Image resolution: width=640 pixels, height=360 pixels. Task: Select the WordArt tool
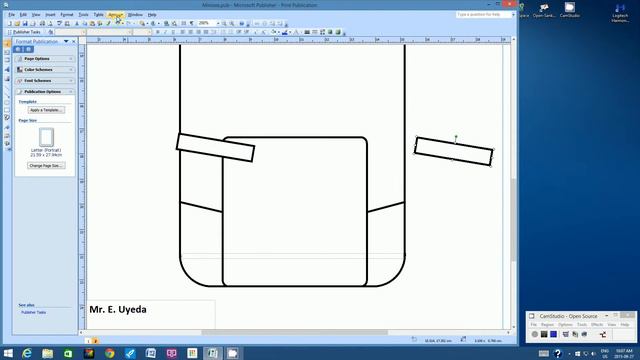coord(7,69)
